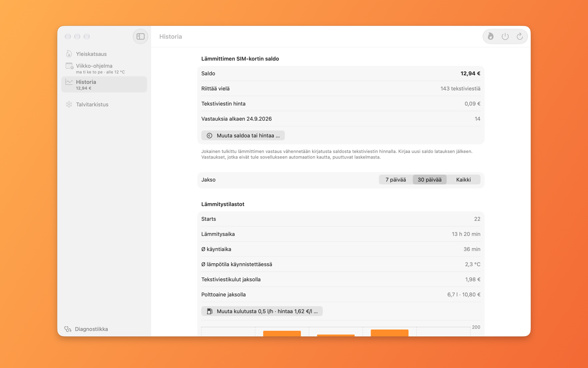Viewport: 588px width, 368px height.
Task: Toggle the sidebar visibility button
Action: click(140, 36)
